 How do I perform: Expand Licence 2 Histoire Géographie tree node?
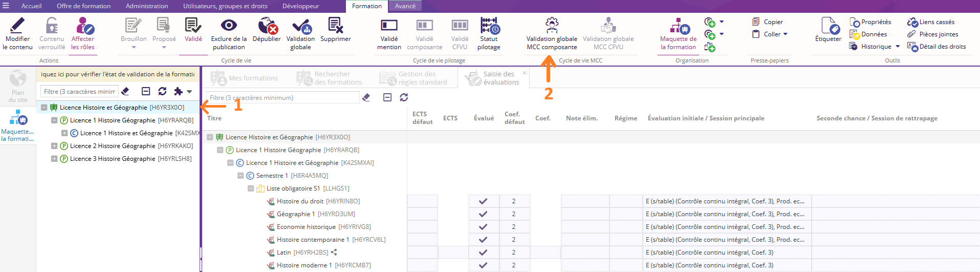pyautogui.click(x=54, y=146)
